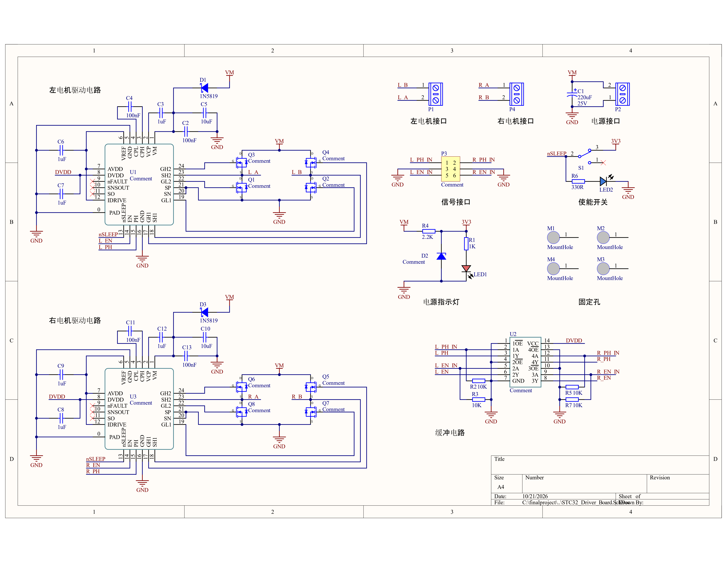Viewport: 728px width, 563px height.
Task: Click the U3 motor driver chip body
Action: point(139,409)
